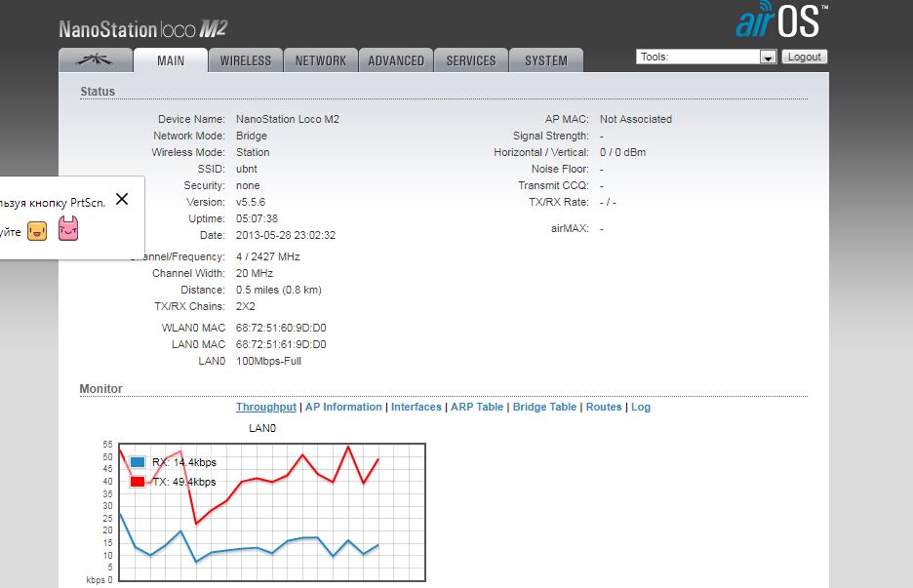The width and height of the screenshot is (913, 588).
Task: Click LAN0 MAC '68:72:51:61:9D:D0'
Action: (x=281, y=344)
